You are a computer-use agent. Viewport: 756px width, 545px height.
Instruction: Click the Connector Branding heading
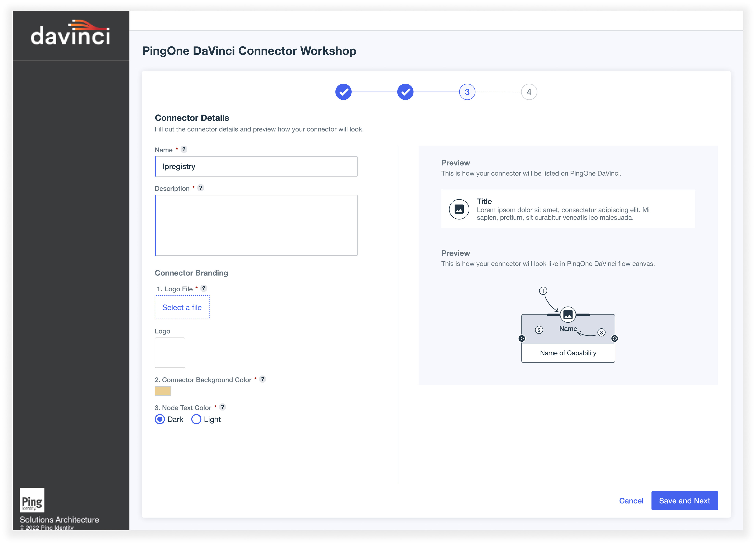[x=191, y=273]
